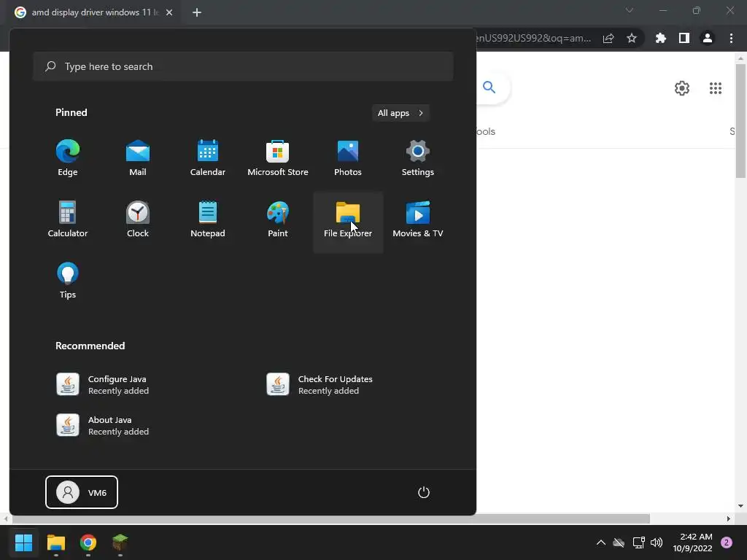Open notification center badge

tap(727, 542)
